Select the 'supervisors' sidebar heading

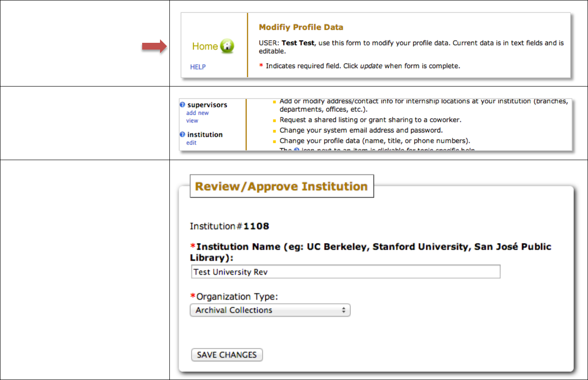pyautogui.click(x=207, y=105)
